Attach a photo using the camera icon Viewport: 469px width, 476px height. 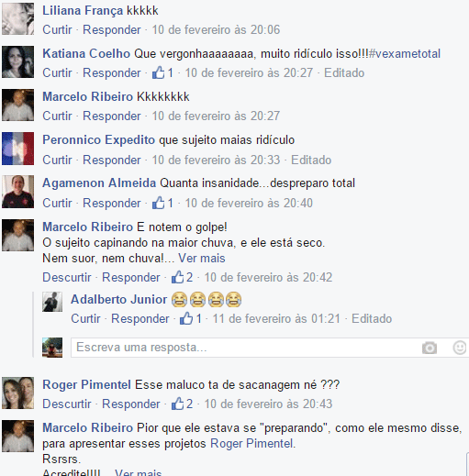(x=430, y=348)
